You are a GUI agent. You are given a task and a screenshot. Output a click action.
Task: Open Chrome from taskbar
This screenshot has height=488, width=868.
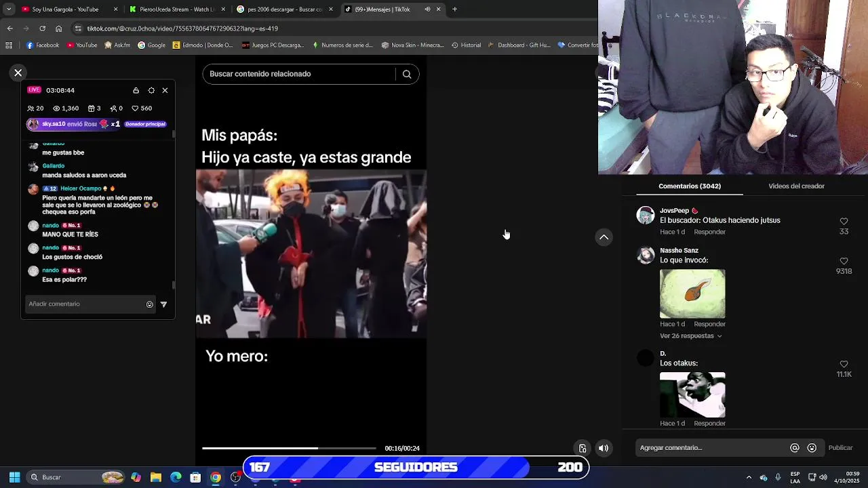coord(215,477)
